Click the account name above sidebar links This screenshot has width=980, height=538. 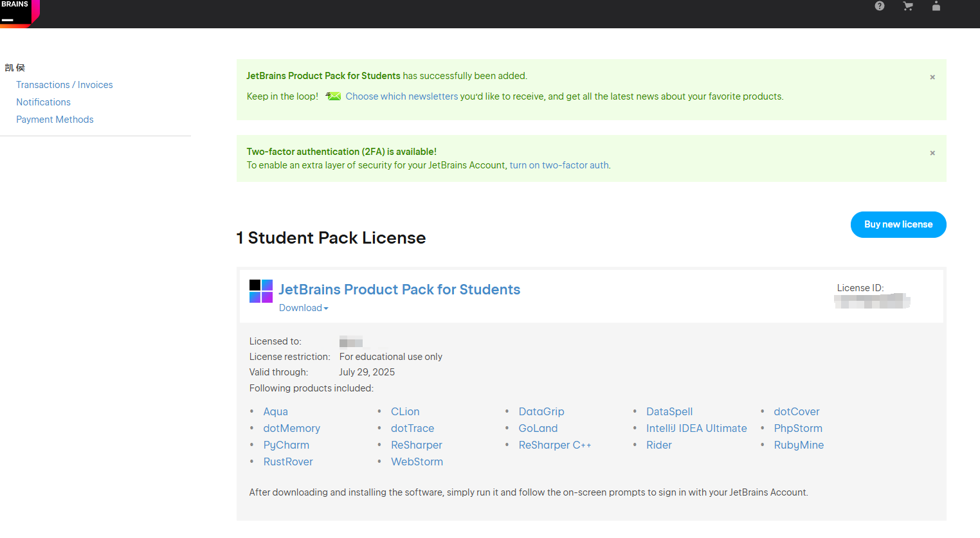[15, 67]
